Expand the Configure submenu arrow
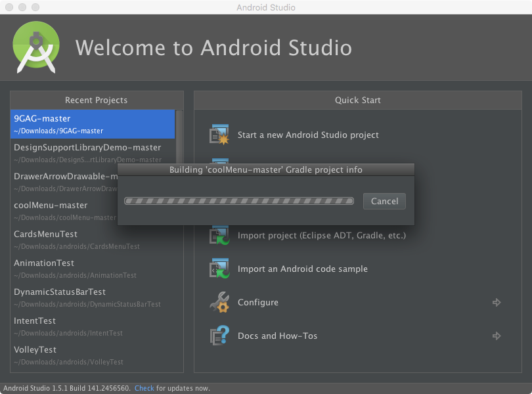Viewport: 532px width, 394px height. (497, 303)
